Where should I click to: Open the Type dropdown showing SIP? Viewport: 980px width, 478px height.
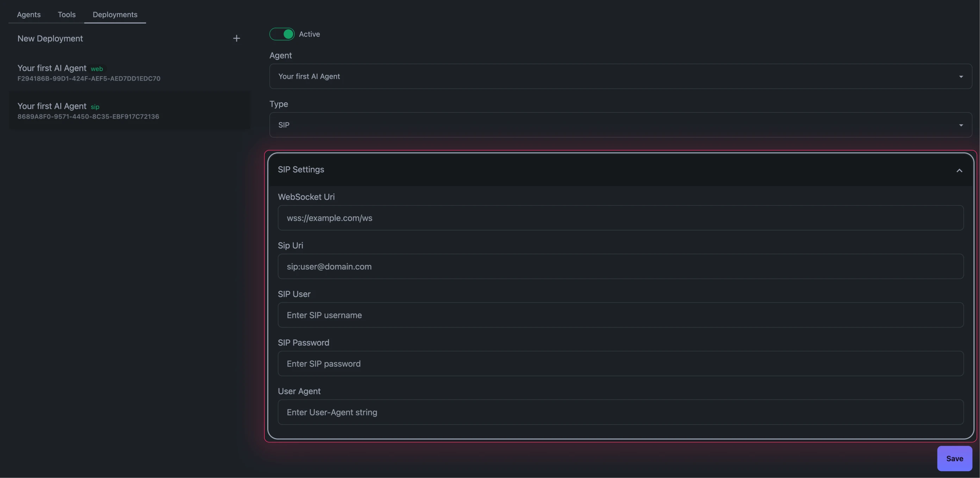620,125
